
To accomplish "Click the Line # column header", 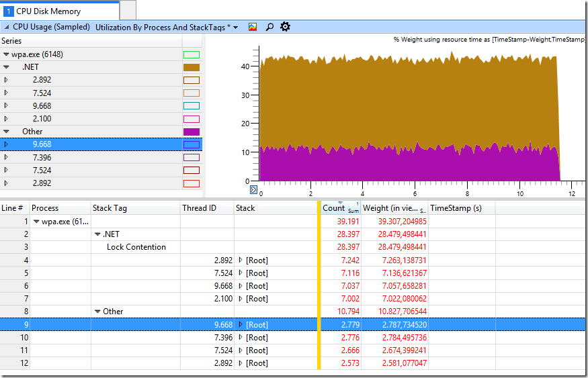I will [x=15, y=208].
